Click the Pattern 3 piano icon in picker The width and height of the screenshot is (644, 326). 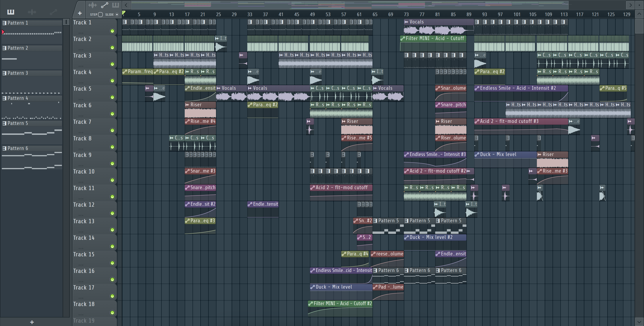4,73
